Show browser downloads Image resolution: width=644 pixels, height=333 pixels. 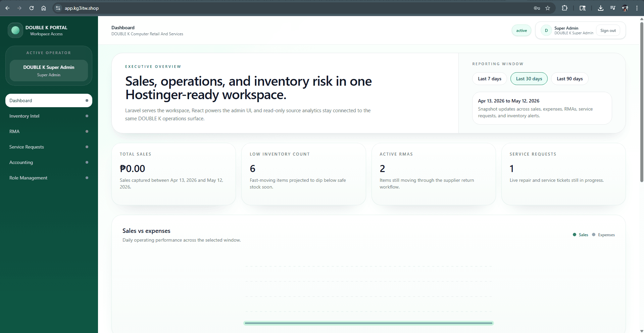(x=601, y=8)
